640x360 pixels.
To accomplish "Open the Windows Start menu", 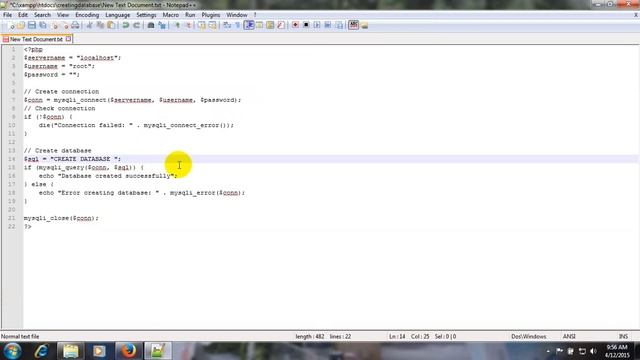I will tap(12, 351).
